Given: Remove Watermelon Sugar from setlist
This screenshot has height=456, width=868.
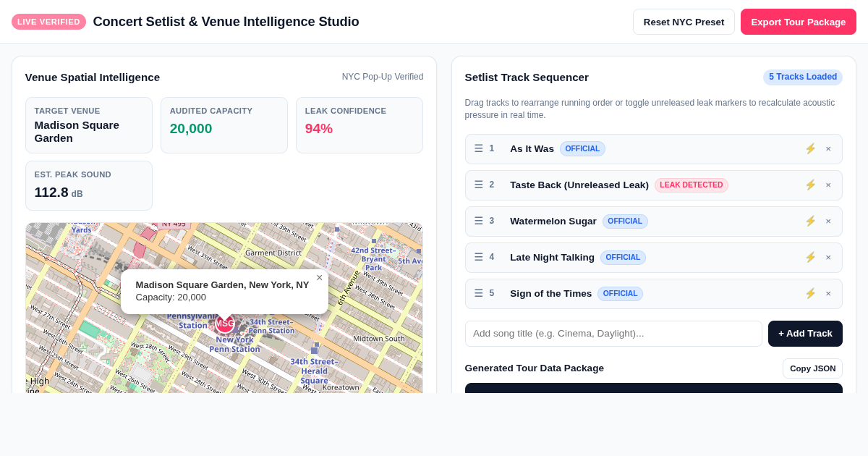Looking at the screenshot, I should coord(828,221).
